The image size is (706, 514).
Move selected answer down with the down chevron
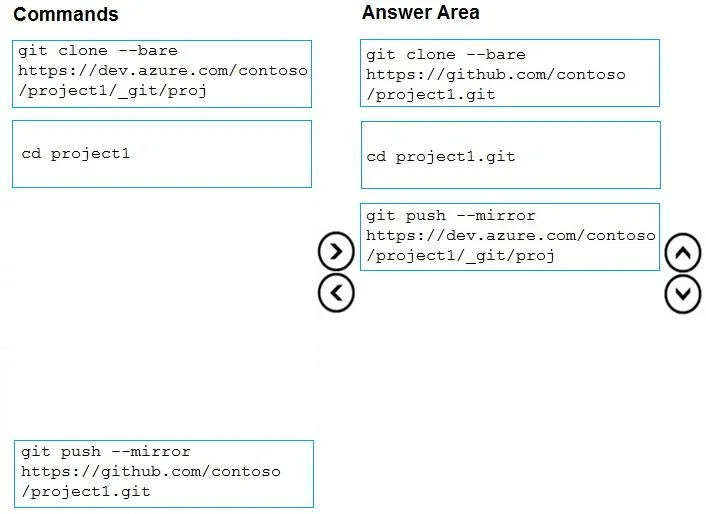coord(683,294)
